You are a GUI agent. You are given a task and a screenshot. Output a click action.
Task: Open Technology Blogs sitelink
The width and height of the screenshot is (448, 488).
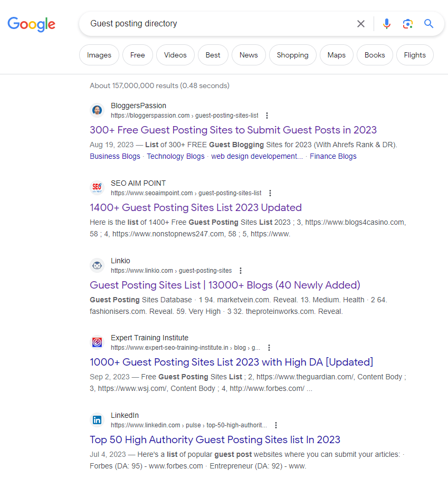pos(176,156)
